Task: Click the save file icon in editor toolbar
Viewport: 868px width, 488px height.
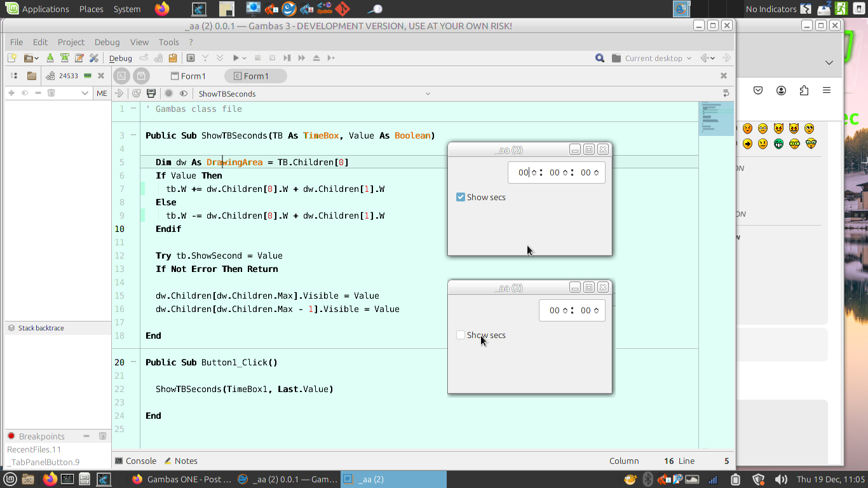Action: tap(151, 93)
